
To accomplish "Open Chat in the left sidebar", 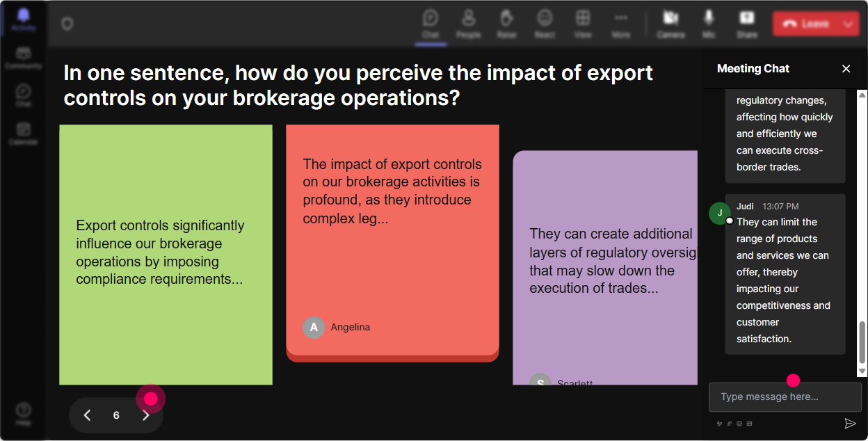I will coord(24,96).
